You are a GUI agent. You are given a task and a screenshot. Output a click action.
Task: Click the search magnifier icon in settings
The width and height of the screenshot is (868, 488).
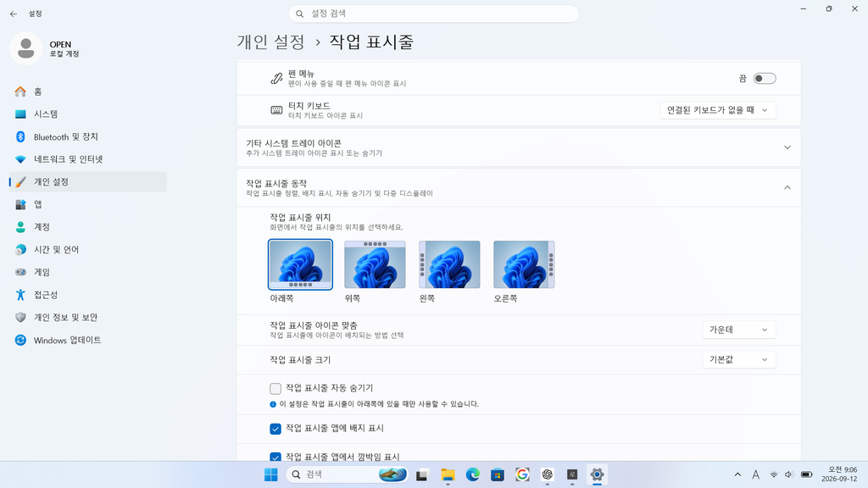tap(299, 14)
